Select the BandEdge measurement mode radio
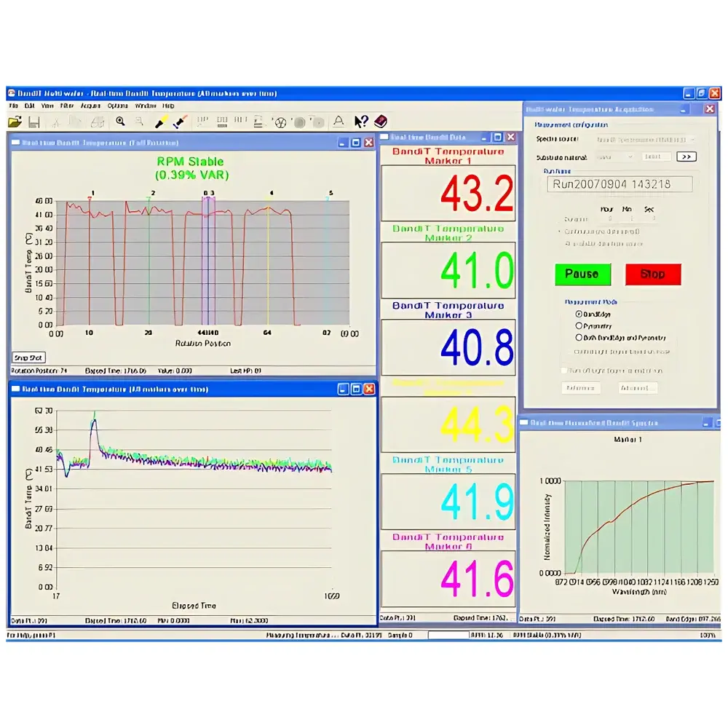Screen dimensions: 728x728 (x=579, y=314)
